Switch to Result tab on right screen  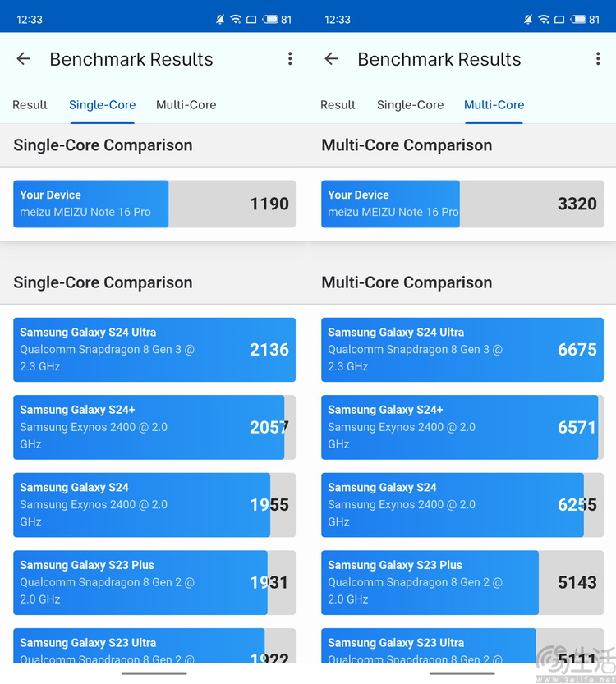[338, 105]
